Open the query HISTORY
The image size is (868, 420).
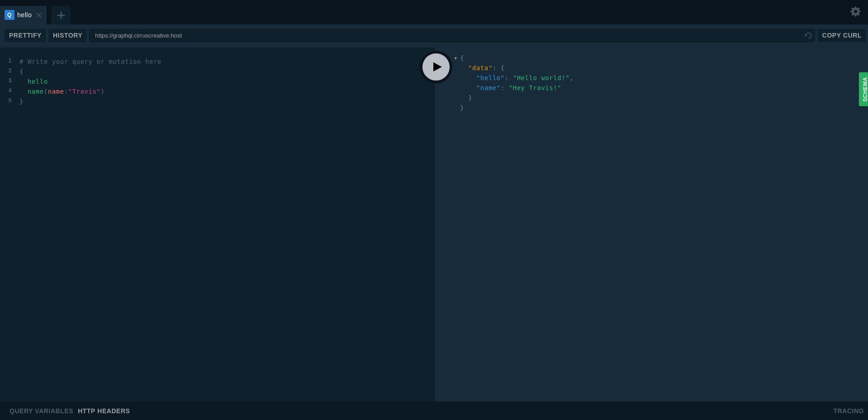tap(67, 35)
